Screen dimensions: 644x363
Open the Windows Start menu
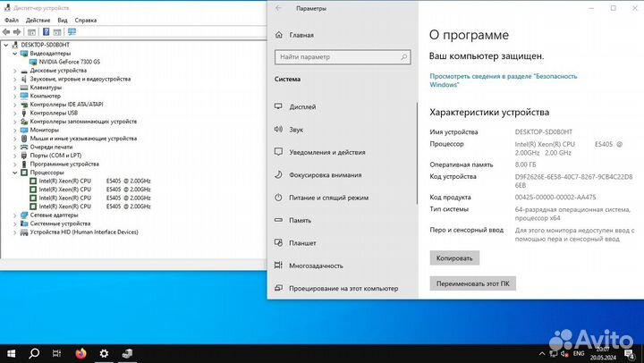click(x=11, y=353)
